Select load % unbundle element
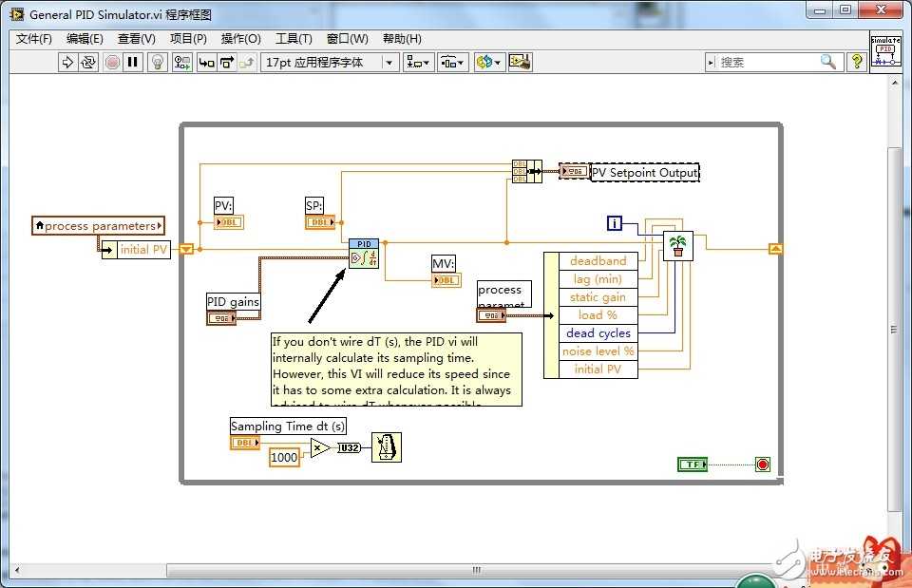912x588 pixels. pyautogui.click(x=598, y=315)
